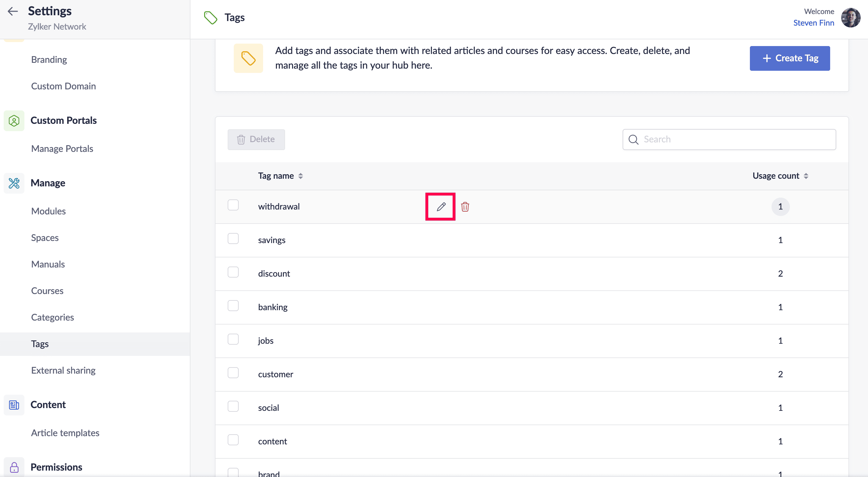Click the Manage tools icon in sidebar
Viewport: 868px width, 477px height.
[x=14, y=183]
